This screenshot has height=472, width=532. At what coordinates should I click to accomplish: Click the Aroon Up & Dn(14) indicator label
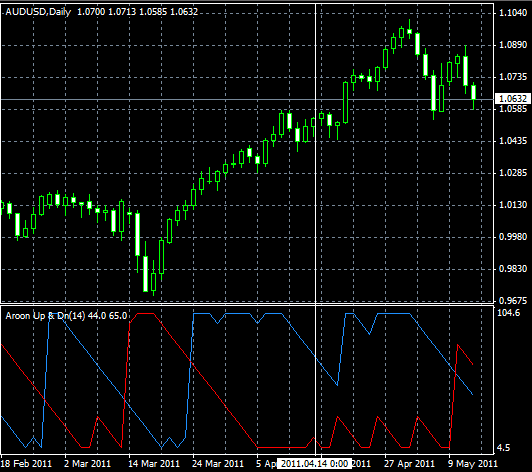45,316
